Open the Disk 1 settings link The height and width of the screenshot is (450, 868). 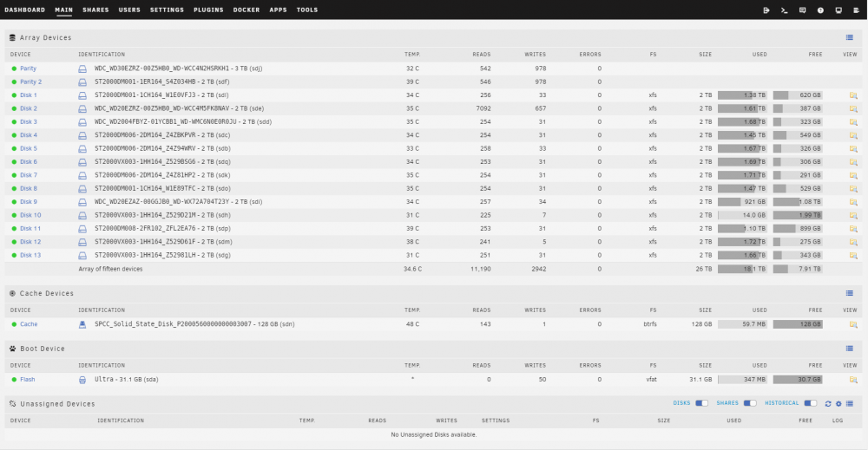(29, 95)
